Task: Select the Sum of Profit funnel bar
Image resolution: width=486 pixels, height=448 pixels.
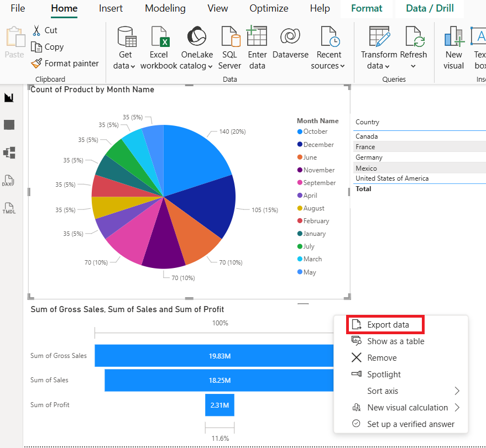Action: point(220,405)
